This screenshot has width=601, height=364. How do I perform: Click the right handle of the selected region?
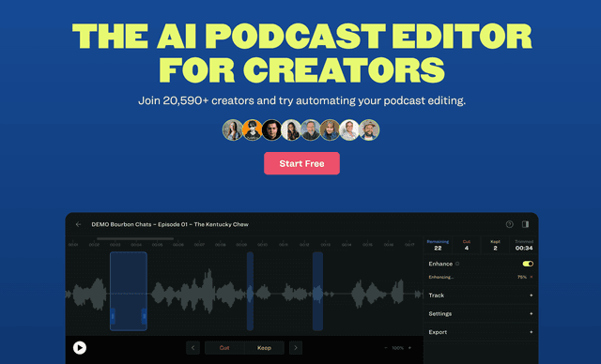[x=144, y=316]
